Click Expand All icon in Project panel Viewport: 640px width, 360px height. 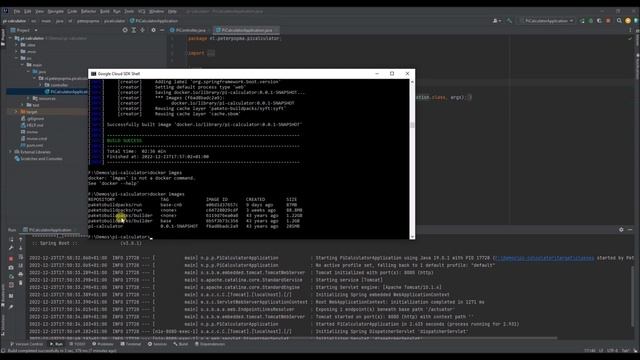tap(134, 30)
